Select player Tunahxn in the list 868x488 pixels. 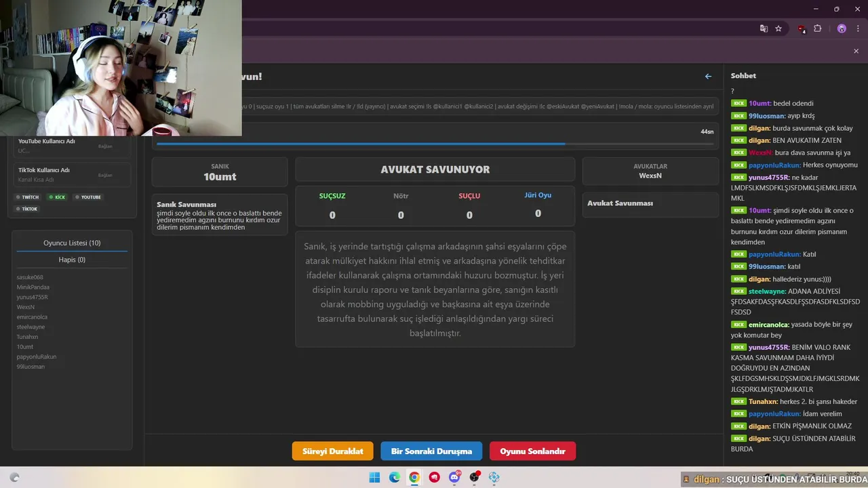click(28, 337)
